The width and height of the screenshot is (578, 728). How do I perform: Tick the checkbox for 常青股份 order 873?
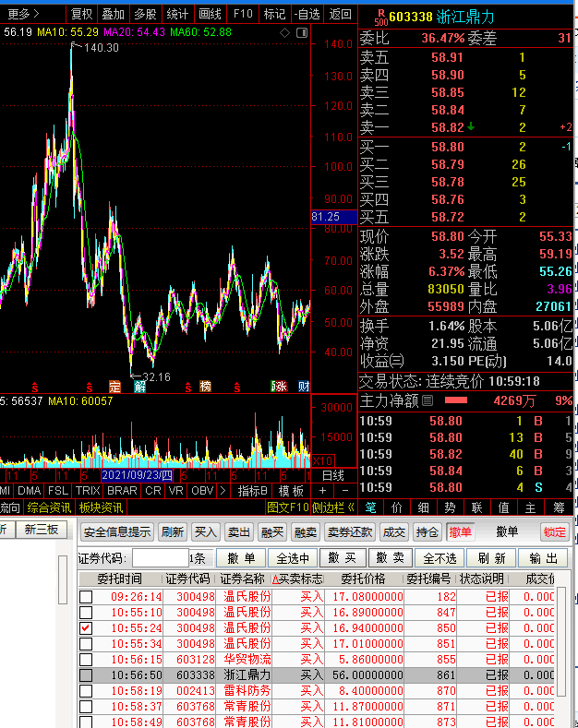point(86,722)
